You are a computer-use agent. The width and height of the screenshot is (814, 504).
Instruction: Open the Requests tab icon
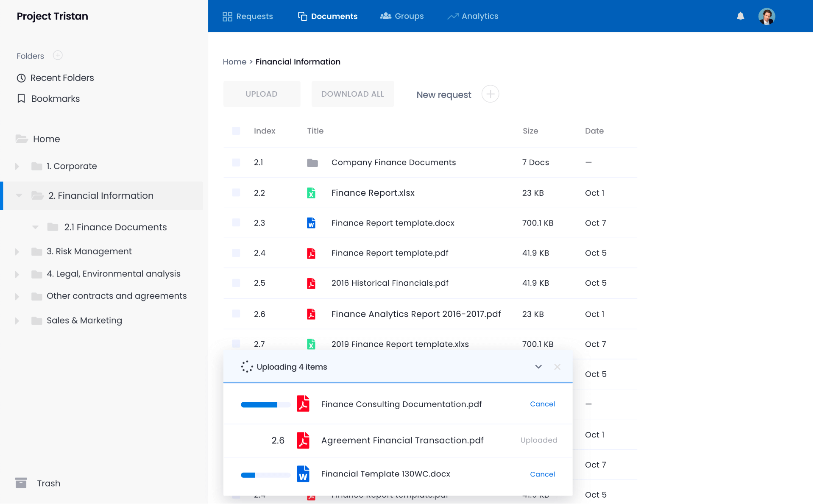pyautogui.click(x=227, y=16)
